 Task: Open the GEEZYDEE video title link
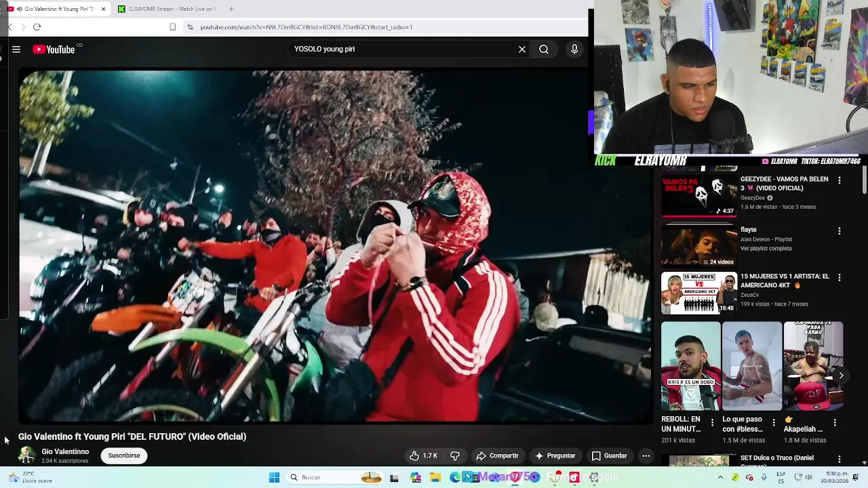(x=784, y=184)
